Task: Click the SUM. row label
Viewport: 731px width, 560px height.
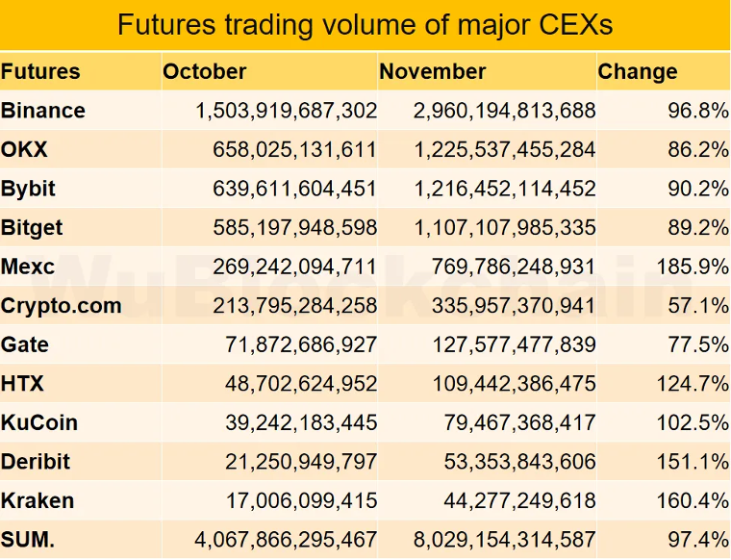Action: [x=28, y=540]
